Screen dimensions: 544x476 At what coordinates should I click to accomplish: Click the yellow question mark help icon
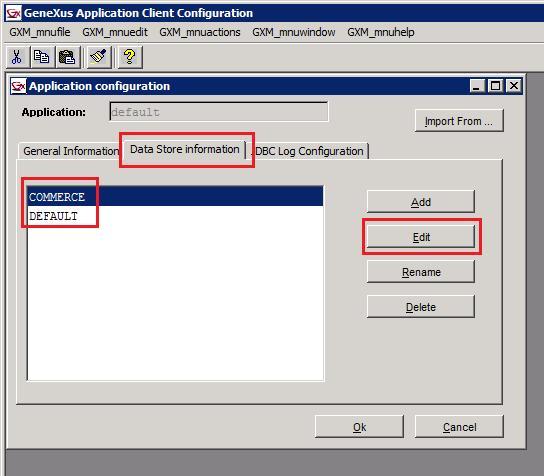click(x=130, y=57)
